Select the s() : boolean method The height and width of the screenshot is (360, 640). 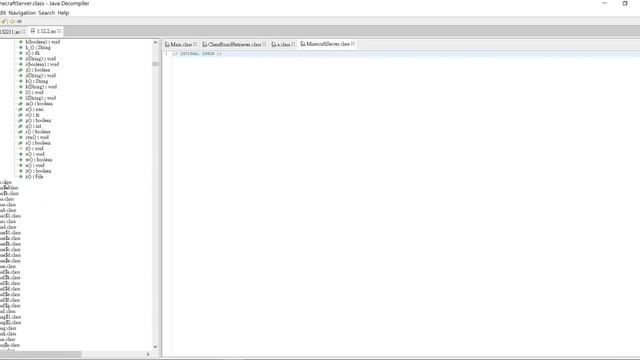tap(38, 143)
